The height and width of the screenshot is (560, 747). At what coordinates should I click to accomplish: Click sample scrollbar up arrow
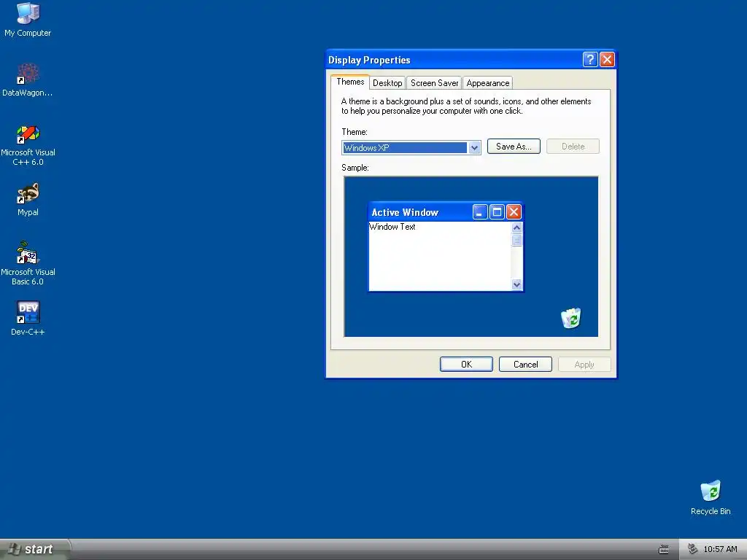[516, 227]
